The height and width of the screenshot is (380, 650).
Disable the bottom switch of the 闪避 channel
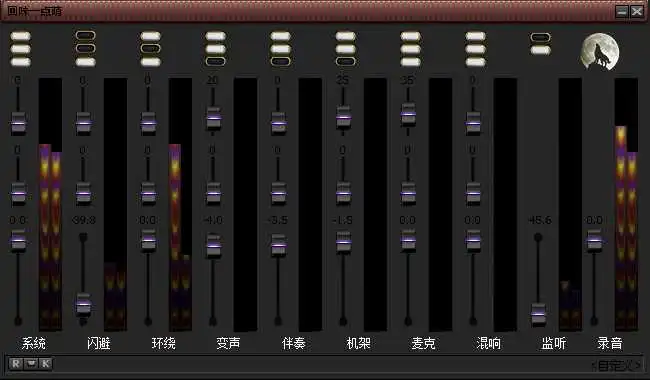pos(85,62)
